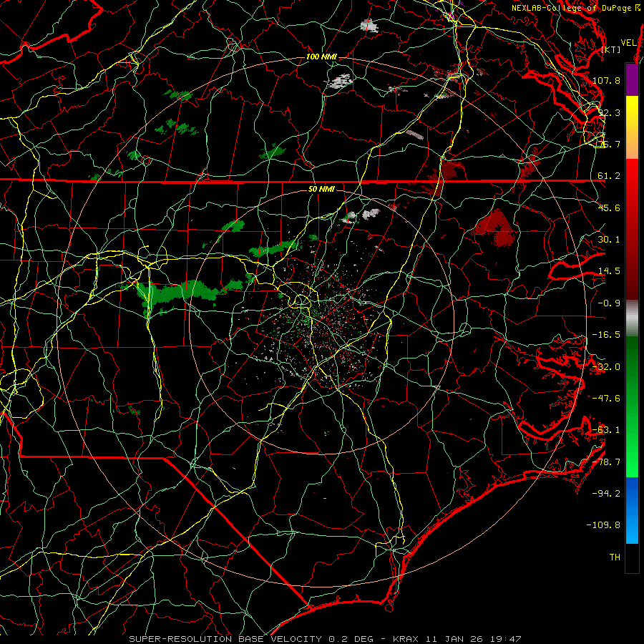Click the -32.0 velocity scale value
Screen dimensions: 644x644
click(x=606, y=367)
